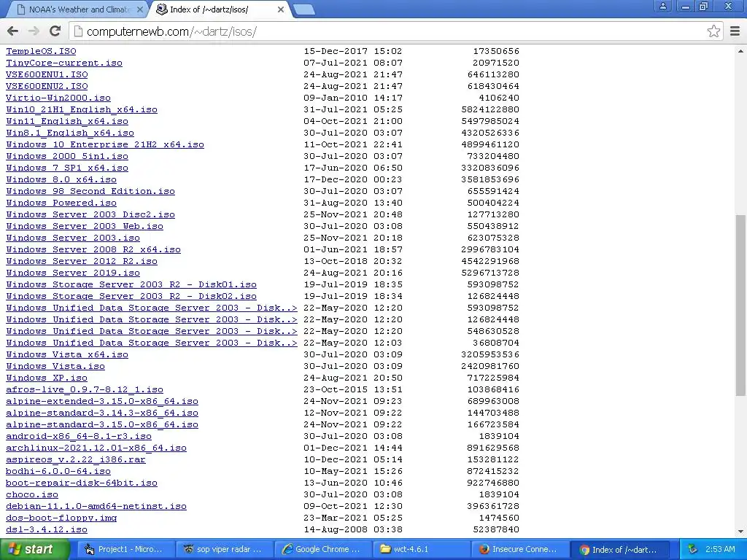Screen dimensions: 747x560
Task: Download Win11_English_x64.iso
Action: coord(66,121)
